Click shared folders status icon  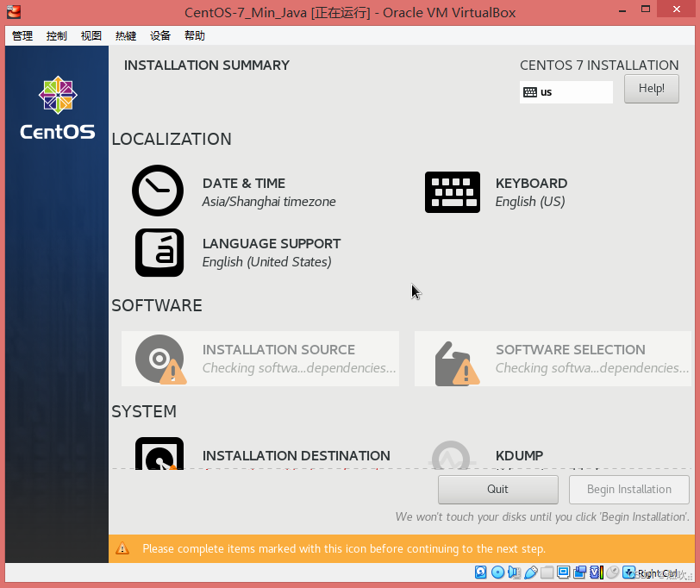coord(547,572)
